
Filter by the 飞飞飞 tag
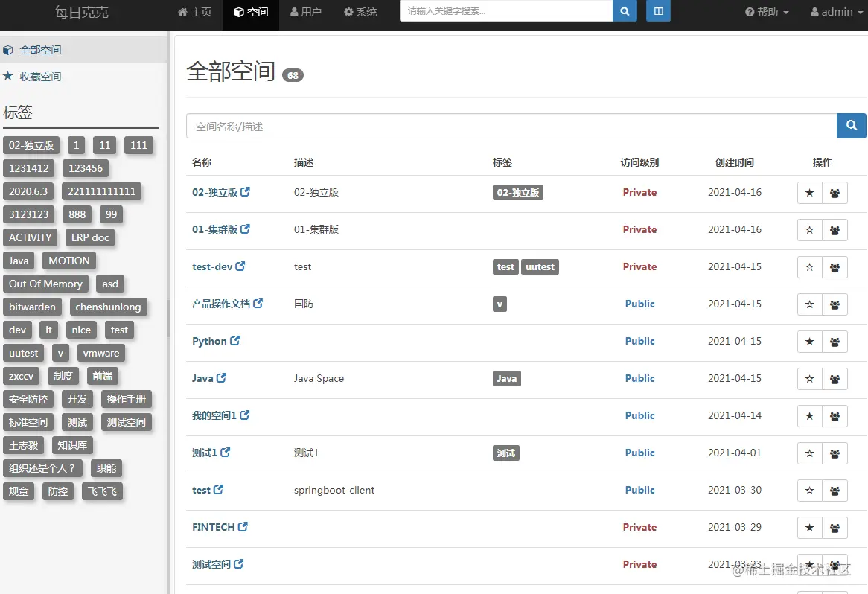(x=103, y=491)
